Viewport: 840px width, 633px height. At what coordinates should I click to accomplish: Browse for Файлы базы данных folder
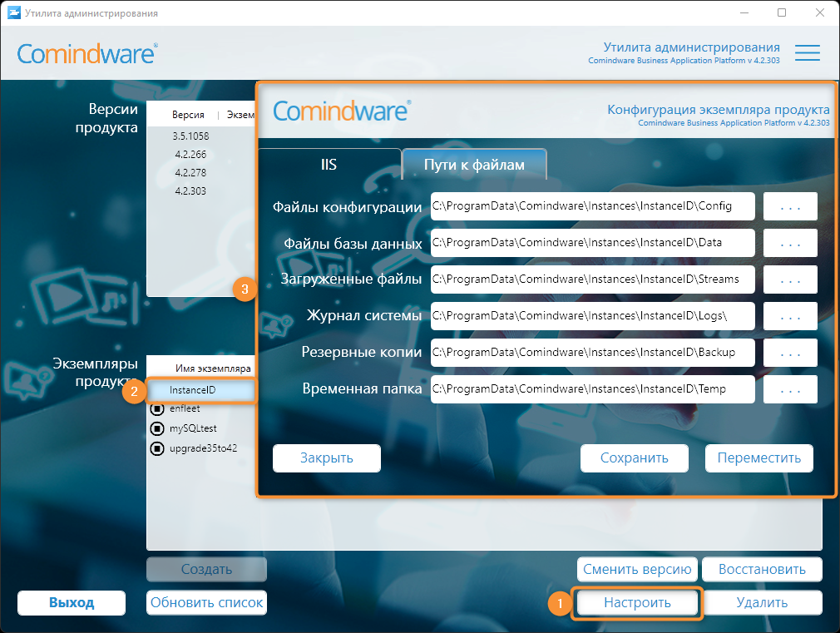pyautogui.click(x=790, y=243)
